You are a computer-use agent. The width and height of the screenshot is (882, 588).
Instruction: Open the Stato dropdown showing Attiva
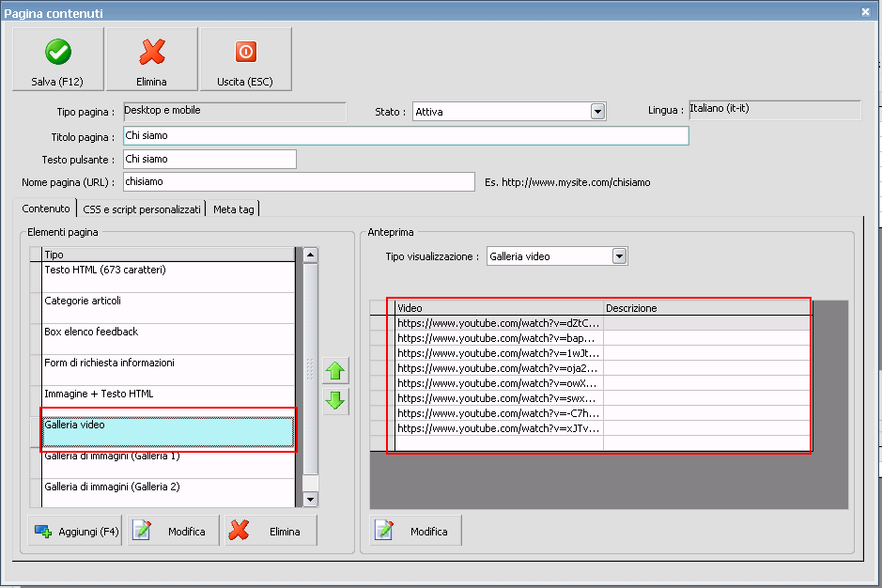[597, 112]
